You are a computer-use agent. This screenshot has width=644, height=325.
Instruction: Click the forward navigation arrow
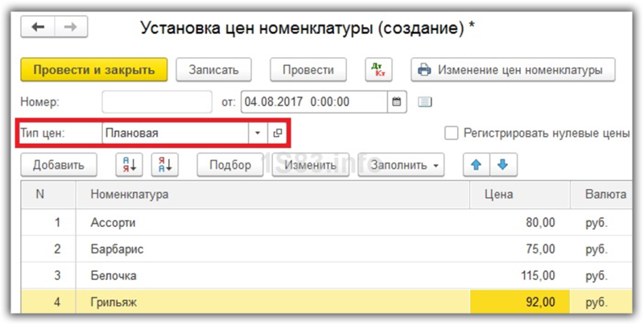(71, 27)
